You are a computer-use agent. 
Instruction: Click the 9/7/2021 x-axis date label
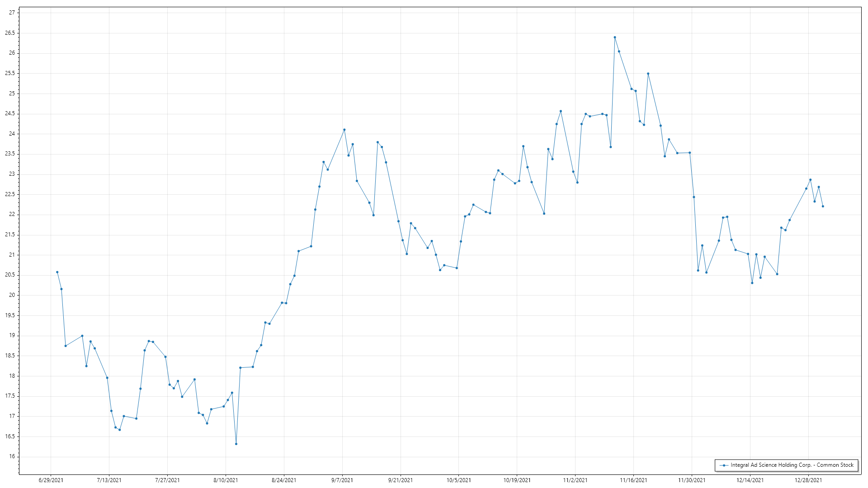[342, 480]
